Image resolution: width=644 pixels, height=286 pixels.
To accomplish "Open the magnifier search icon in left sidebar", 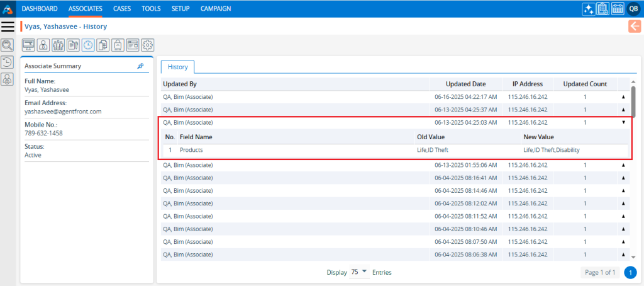I will (x=8, y=45).
